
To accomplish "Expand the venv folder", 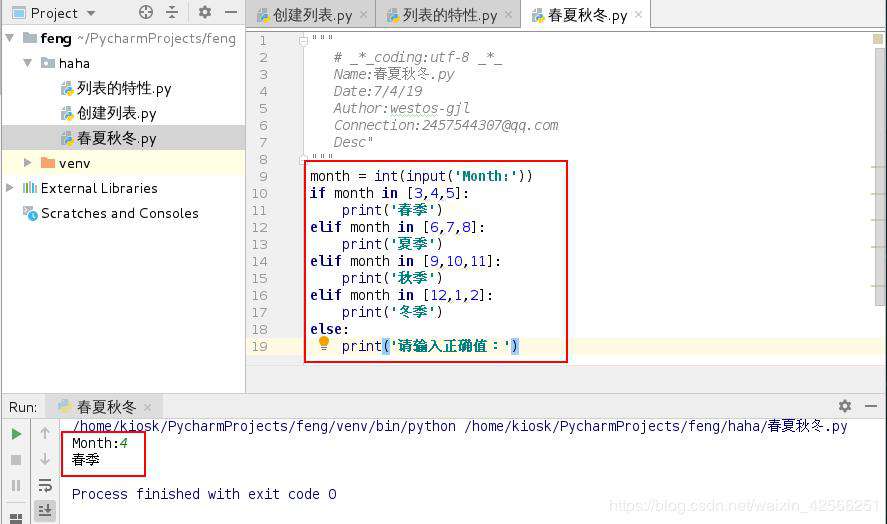I will [x=27, y=163].
